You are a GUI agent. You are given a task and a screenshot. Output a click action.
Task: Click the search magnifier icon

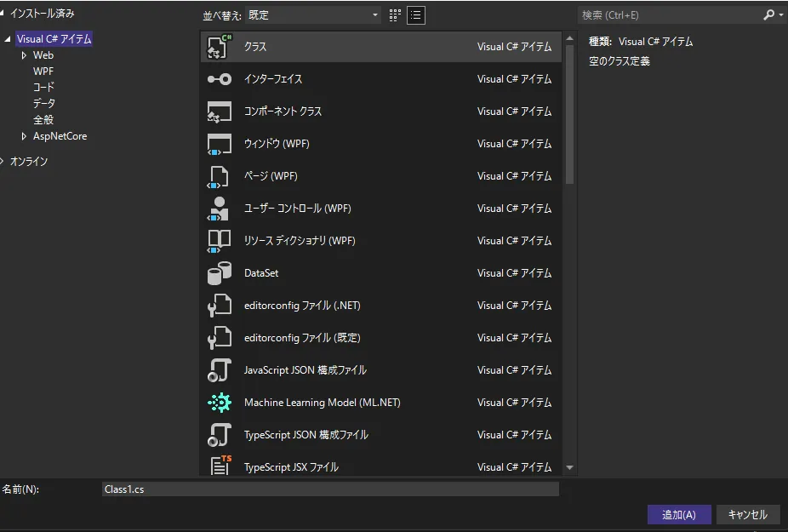(768, 15)
